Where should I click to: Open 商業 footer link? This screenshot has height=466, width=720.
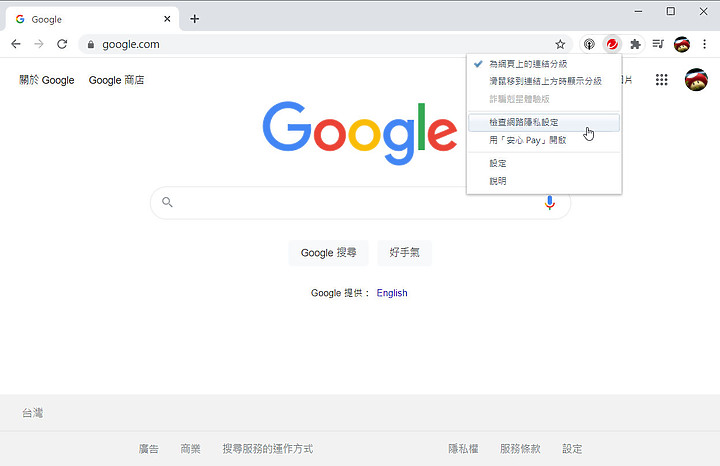pyautogui.click(x=191, y=449)
